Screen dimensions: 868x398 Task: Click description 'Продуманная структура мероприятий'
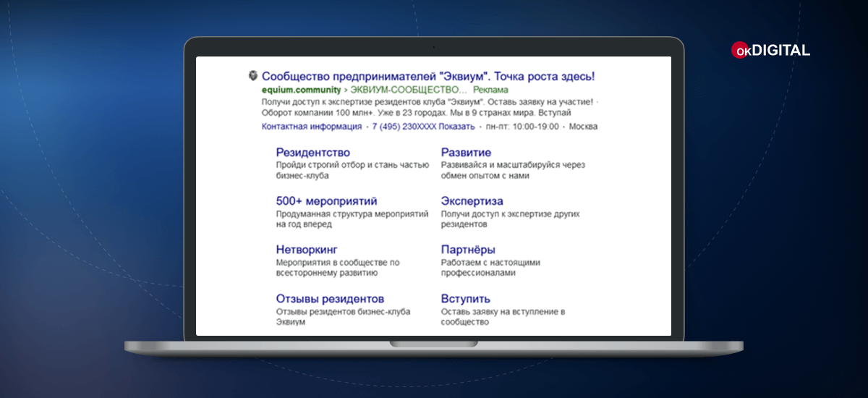[352, 214]
